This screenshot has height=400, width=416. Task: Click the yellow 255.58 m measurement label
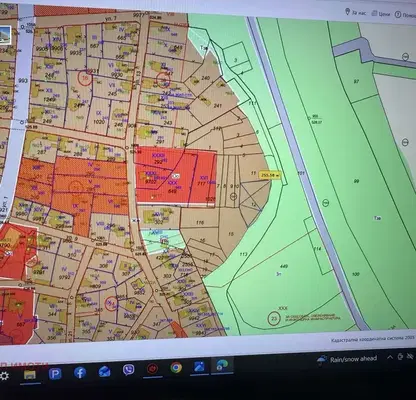(x=270, y=175)
